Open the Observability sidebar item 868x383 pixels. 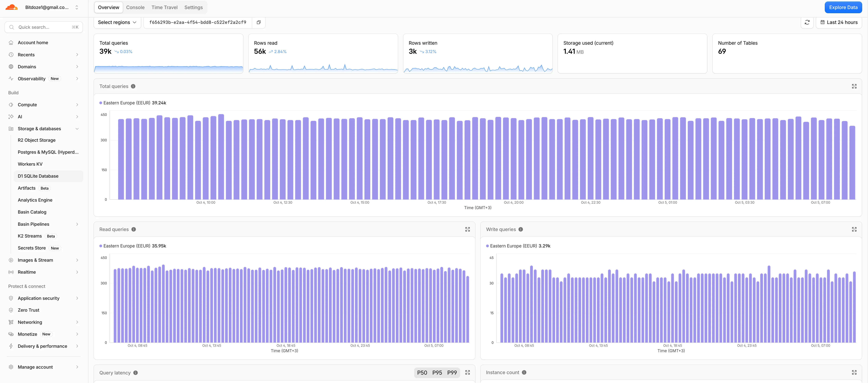[x=44, y=79]
